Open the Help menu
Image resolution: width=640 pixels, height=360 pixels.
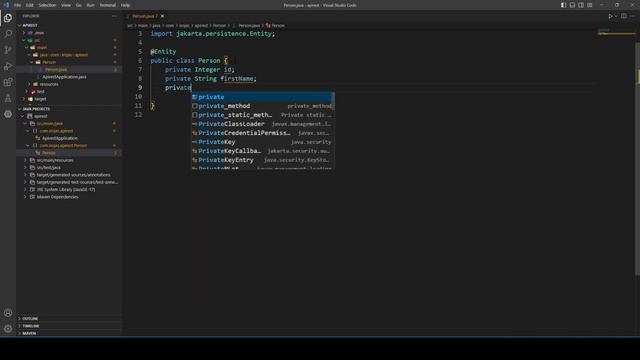tap(125, 5)
